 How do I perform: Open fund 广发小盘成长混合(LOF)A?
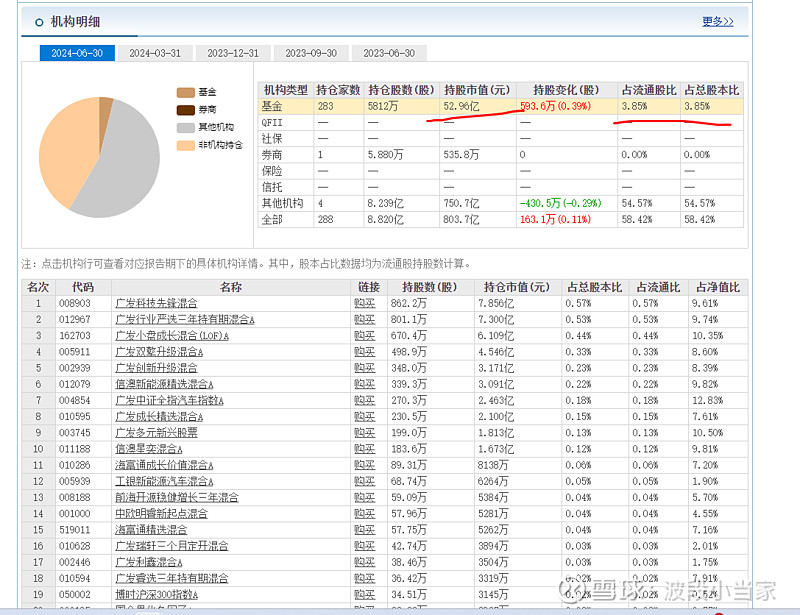[172, 336]
